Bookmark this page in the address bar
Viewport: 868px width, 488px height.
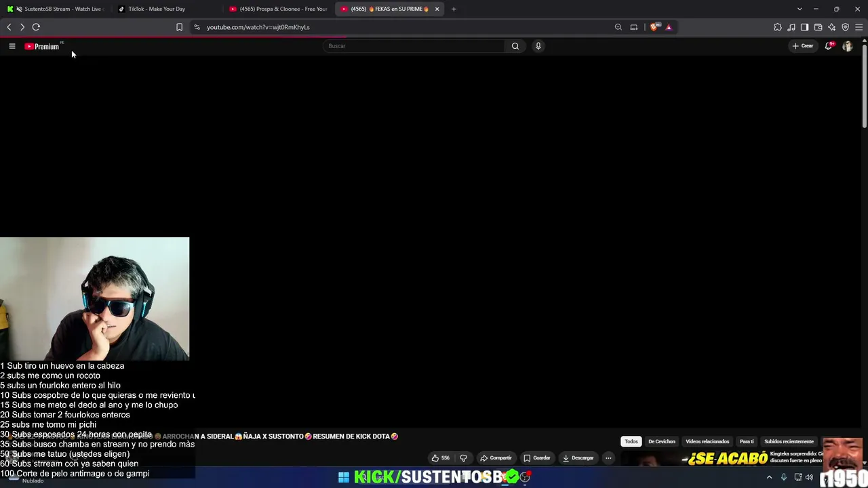179,27
